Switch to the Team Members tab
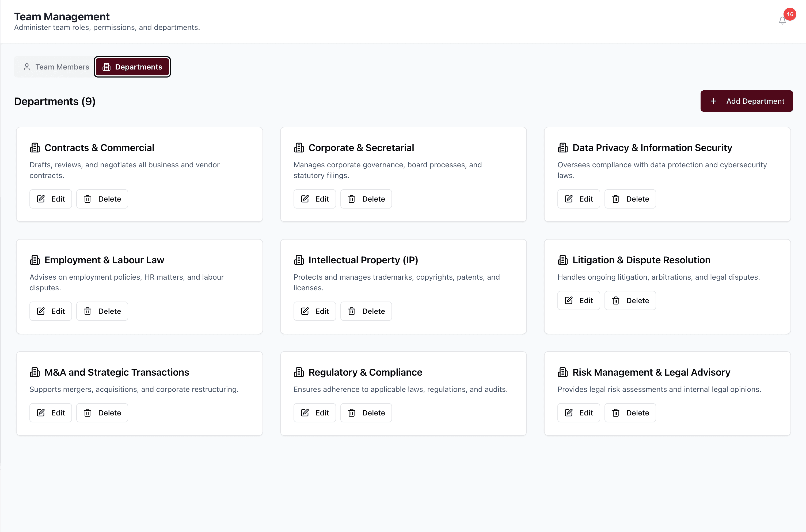 pyautogui.click(x=56, y=67)
